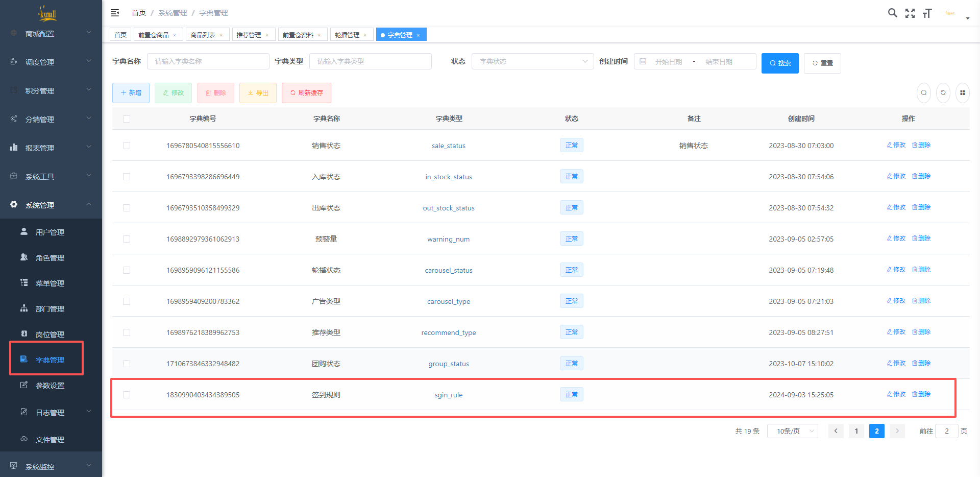
Task: Hide search bar using round magnifier icon
Action: coord(923,93)
